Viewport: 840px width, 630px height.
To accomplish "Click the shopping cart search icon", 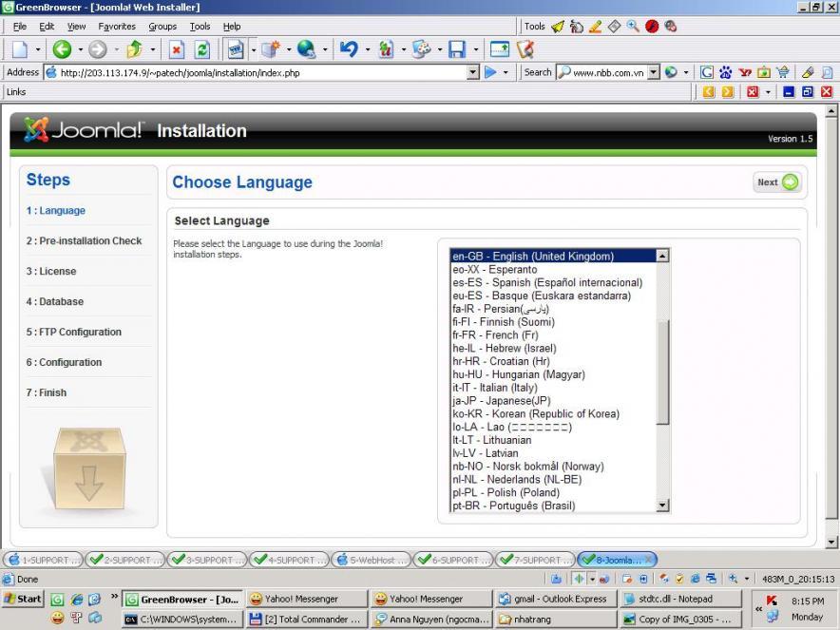I will 783,72.
